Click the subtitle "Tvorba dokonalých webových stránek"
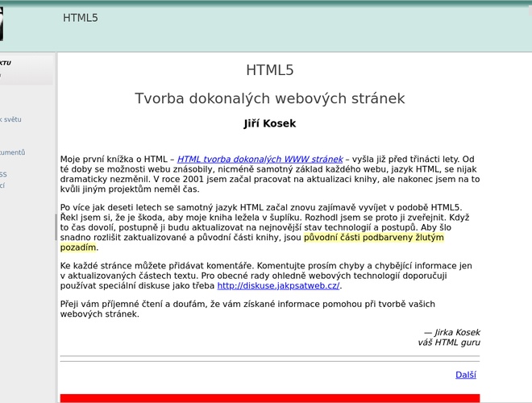Viewport: 532px width, 403px height. [269, 98]
